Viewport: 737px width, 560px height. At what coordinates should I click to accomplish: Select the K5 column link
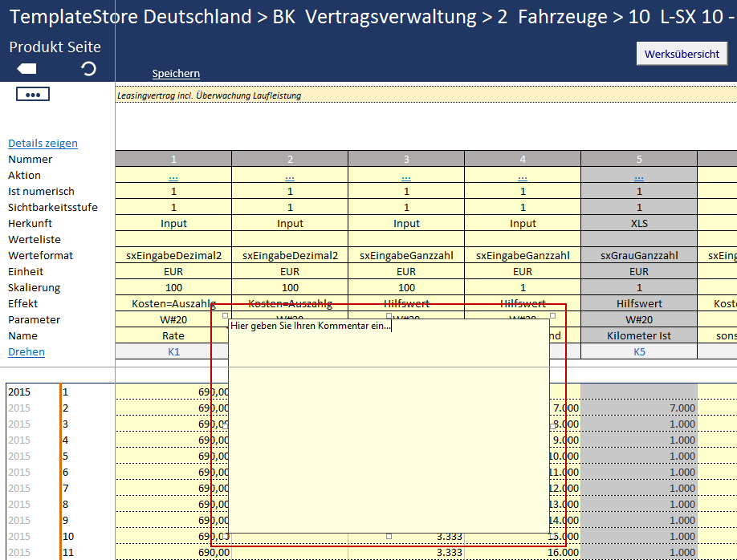(x=639, y=352)
